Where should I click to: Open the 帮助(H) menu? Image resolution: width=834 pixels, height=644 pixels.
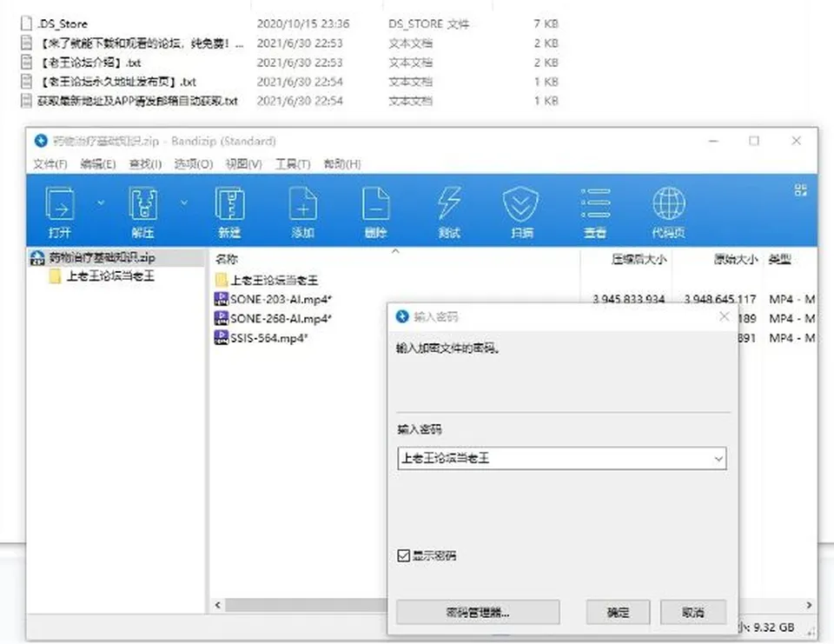click(342, 164)
